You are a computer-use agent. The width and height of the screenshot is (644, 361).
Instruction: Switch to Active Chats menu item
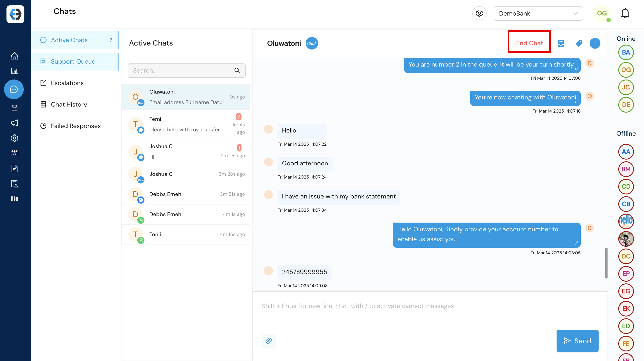tap(75, 40)
